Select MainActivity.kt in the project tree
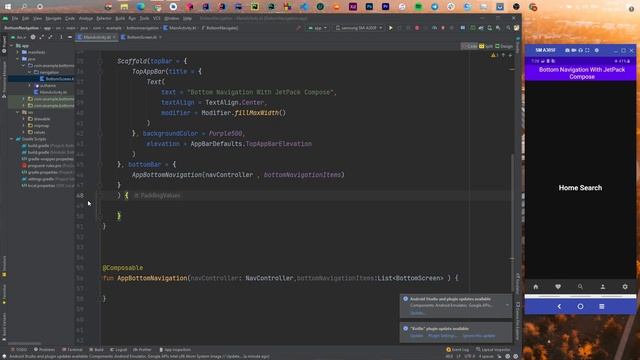Viewport: 640px width, 360px height. click(51, 92)
